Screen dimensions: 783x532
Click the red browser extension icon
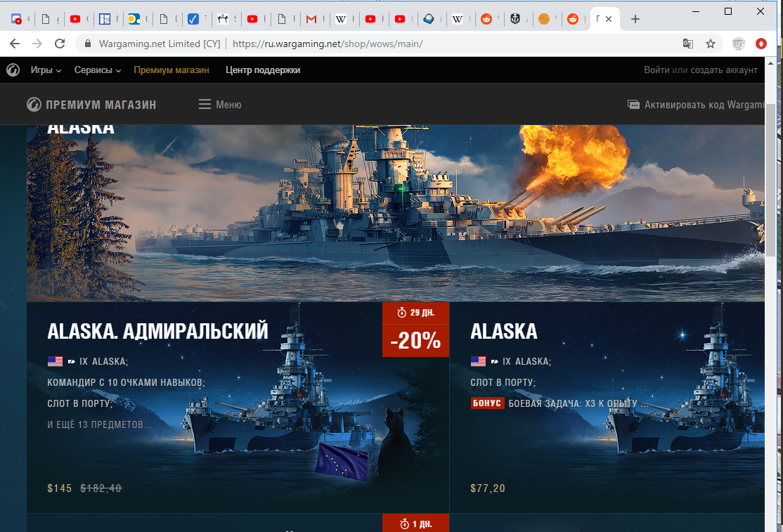(x=761, y=44)
